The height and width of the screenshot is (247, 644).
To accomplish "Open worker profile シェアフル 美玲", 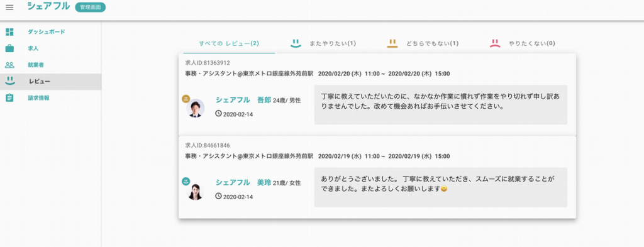I will click(243, 183).
